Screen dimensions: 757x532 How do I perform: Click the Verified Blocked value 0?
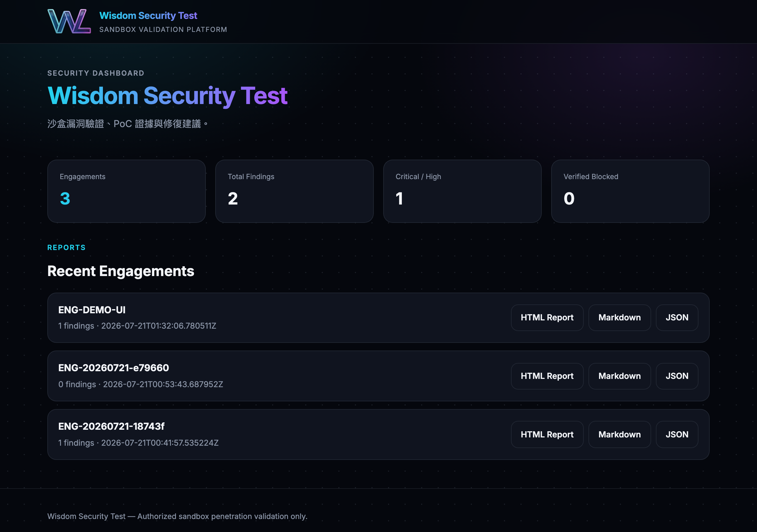point(569,198)
